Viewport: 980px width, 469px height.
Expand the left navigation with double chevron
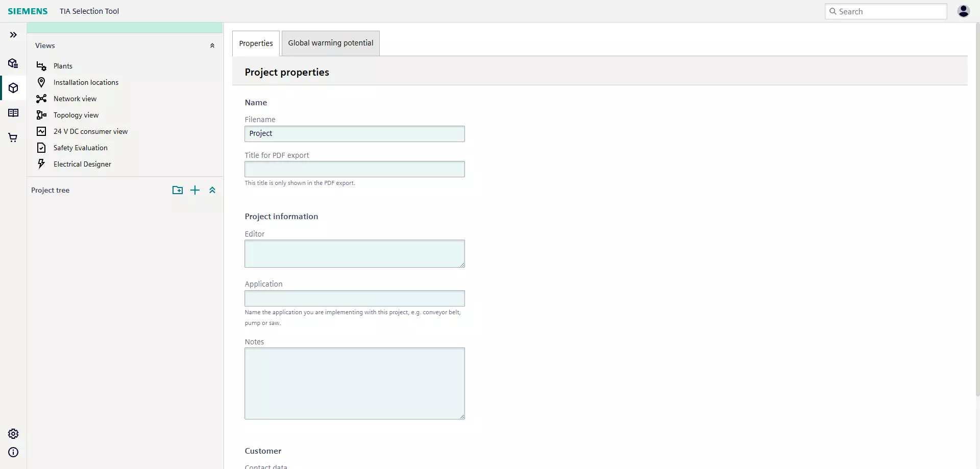tap(13, 35)
